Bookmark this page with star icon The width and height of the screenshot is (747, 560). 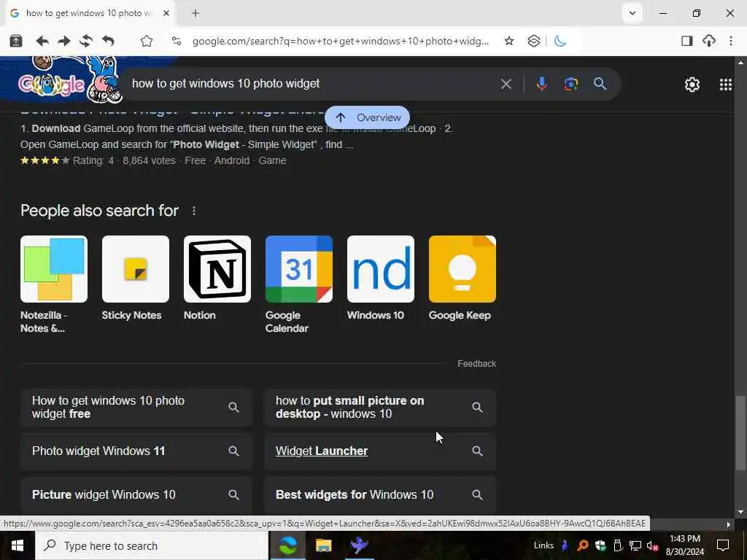508,41
